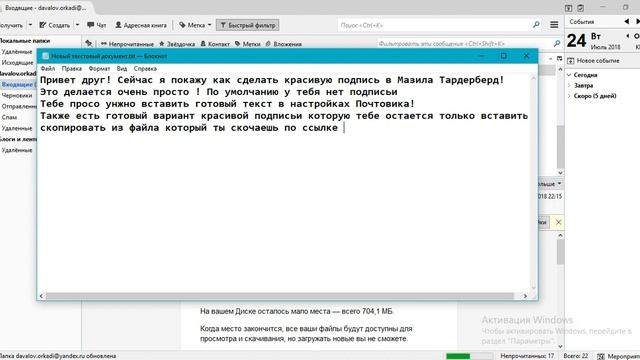Toggle the Вложения quick filter
The image size is (640, 360).
click(x=283, y=44)
